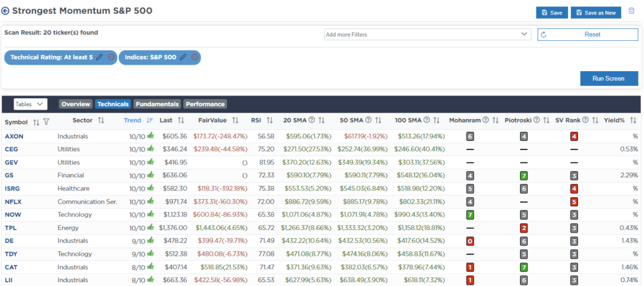The height and width of the screenshot is (286, 644).
Task: Switch to the Fundamentals tab
Action: (x=157, y=104)
